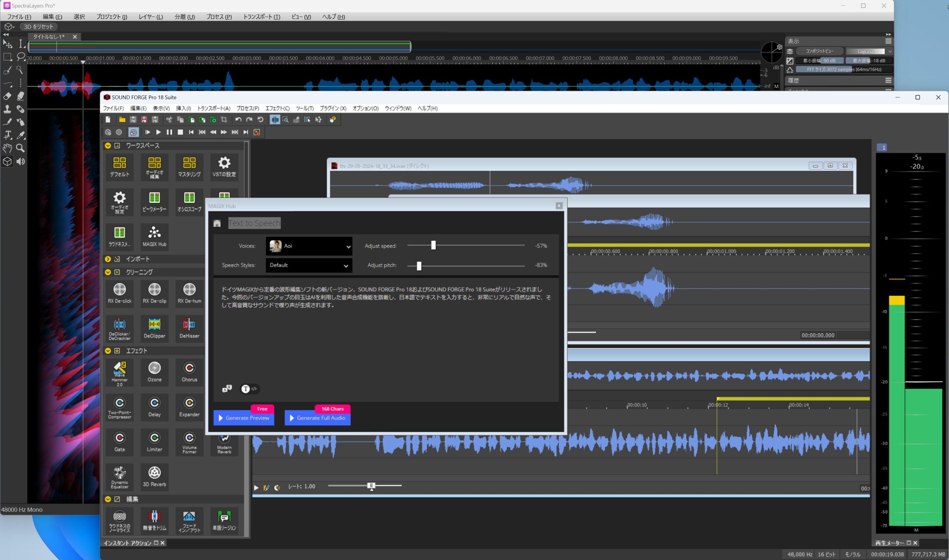Toggle the highlighted edit tool in Sound Forge toolbar
The image size is (949, 560).
click(x=275, y=120)
